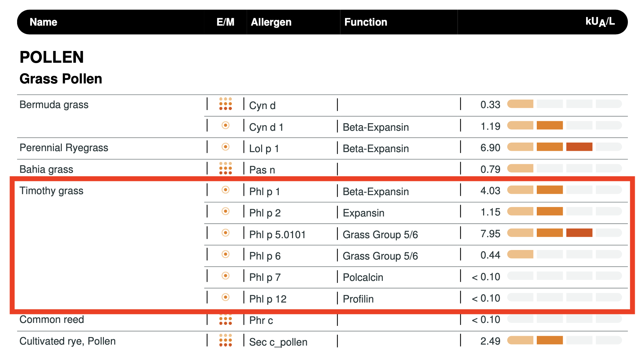Click the molecular icon in the Phl p 2 row
Image resolution: width=644 pixels, height=362 pixels.
(x=225, y=211)
